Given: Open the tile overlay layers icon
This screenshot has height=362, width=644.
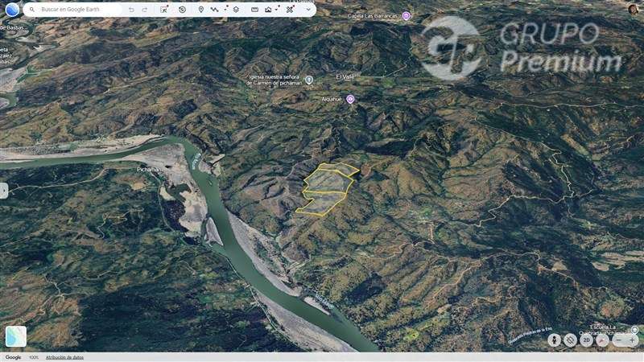Looking at the screenshot, I should (236, 10).
